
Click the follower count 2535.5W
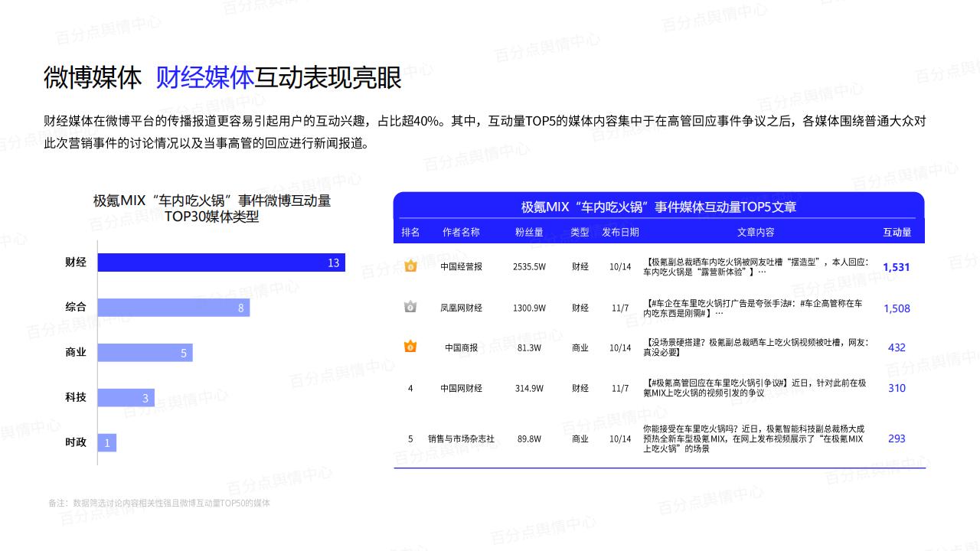[529, 266]
